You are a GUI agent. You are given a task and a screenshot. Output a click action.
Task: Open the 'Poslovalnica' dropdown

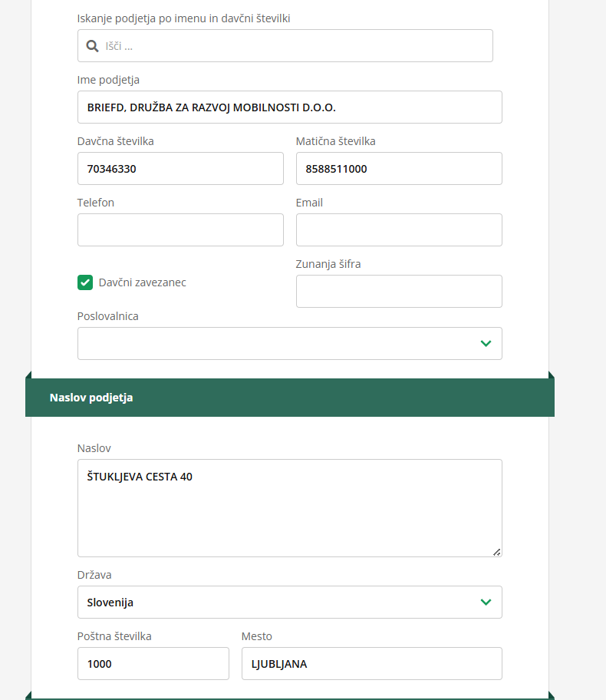pyautogui.click(x=276, y=344)
